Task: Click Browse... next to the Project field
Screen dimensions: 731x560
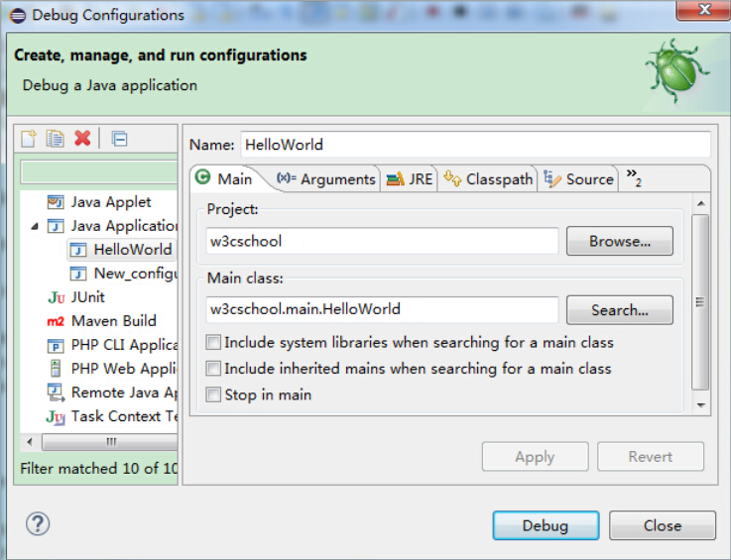Action: (620, 241)
